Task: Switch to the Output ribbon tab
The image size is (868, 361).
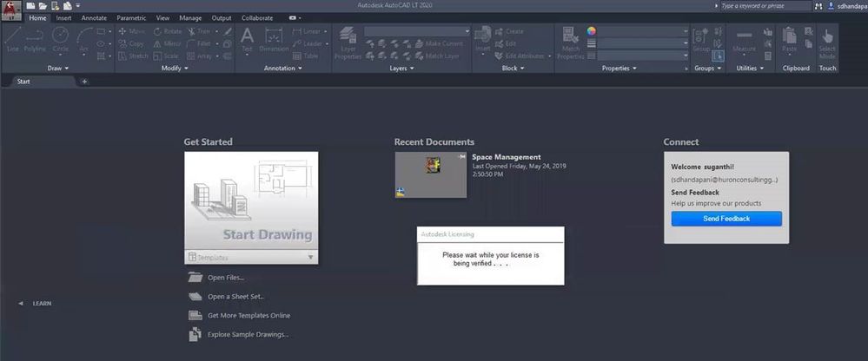Action: click(x=222, y=17)
